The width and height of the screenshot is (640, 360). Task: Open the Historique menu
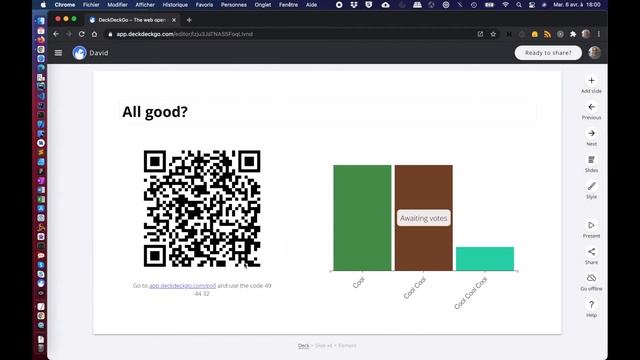[175, 5]
